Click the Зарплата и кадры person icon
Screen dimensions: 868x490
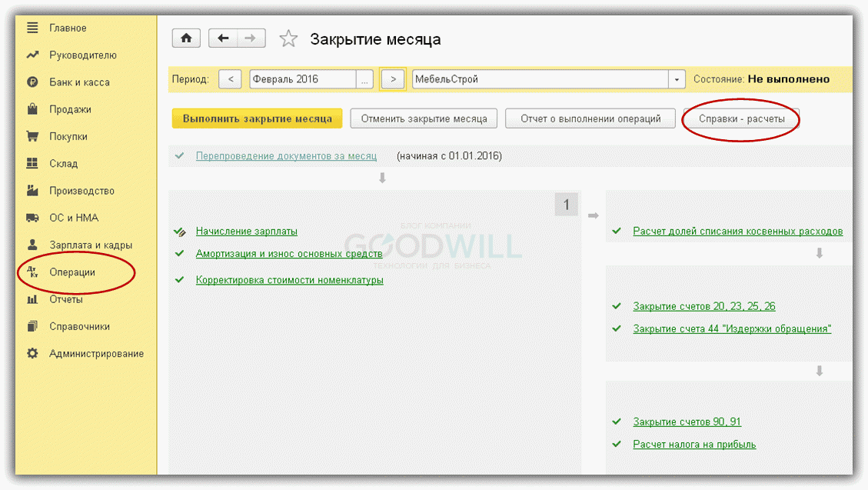[x=32, y=244]
